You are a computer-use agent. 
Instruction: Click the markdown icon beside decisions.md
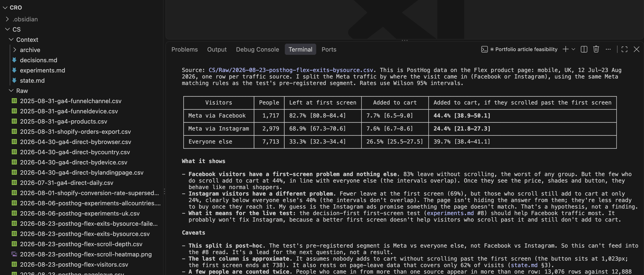(14, 60)
